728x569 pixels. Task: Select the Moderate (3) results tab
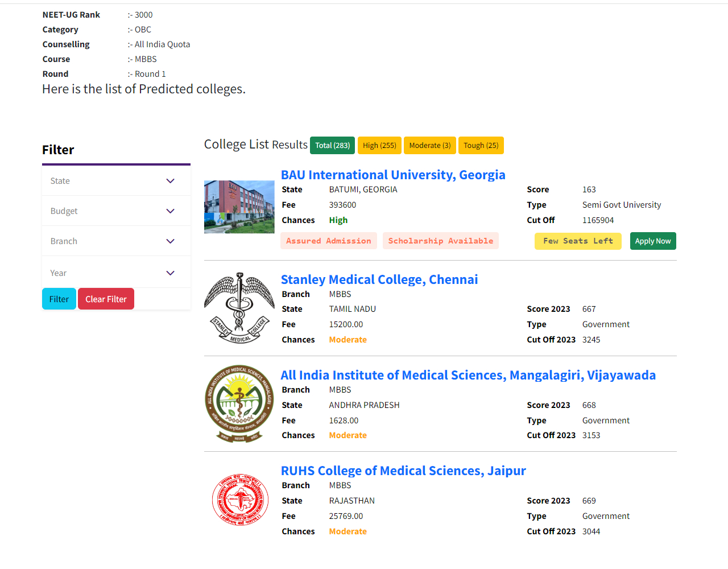coord(430,146)
